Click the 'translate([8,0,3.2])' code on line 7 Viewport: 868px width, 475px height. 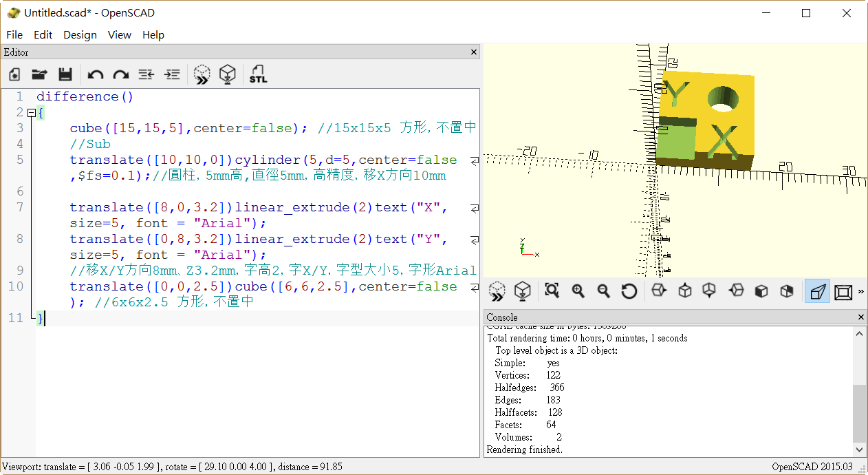click(151, 207)
